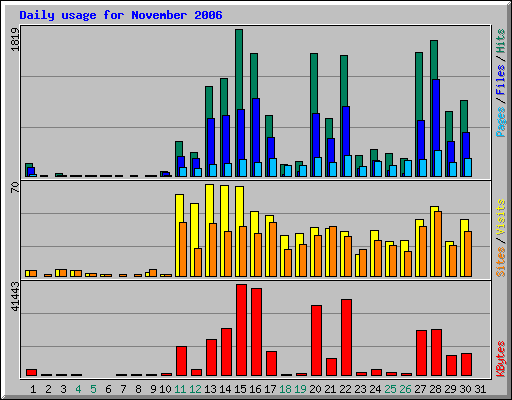Image resolution: width=512 pixels, height=400 pixels.
Task: Click day number 15 on the x-axis
Action: click(x=240, y=389)
